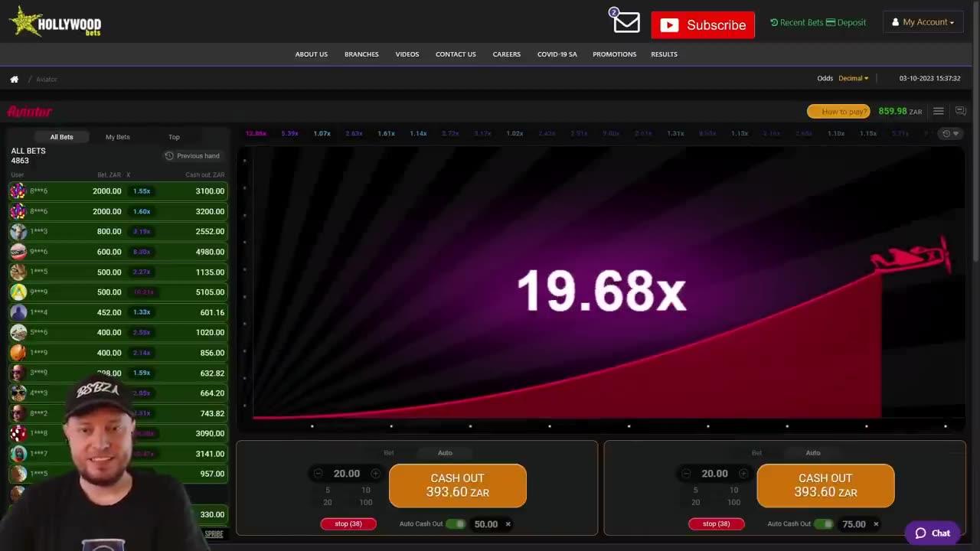Switch to the My Bets tab
This screenshot has width=980, height=551.
[117, 137]
